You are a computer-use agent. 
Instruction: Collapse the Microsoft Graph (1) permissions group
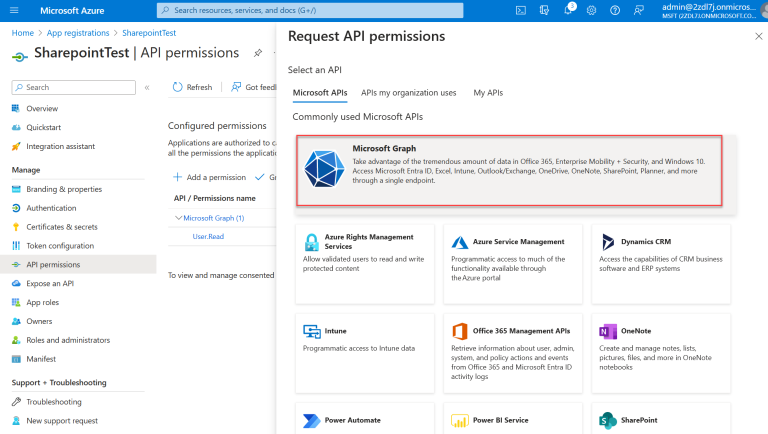[178, 218]
